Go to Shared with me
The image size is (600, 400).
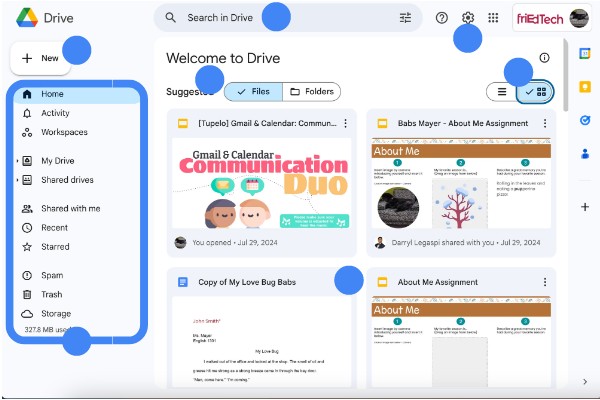click(69, 208)
